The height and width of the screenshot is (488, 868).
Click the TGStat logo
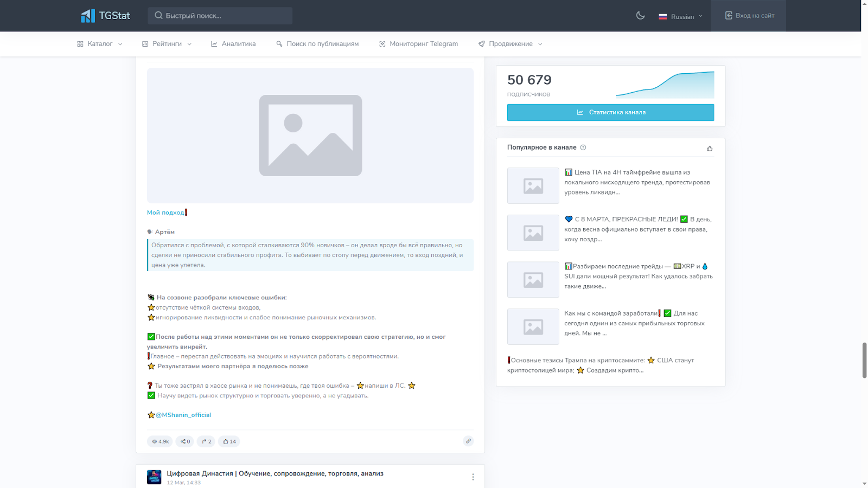tap(106, 16)
